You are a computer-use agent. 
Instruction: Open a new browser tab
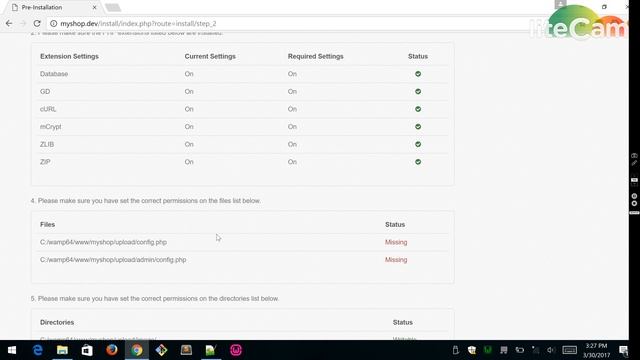113,7
